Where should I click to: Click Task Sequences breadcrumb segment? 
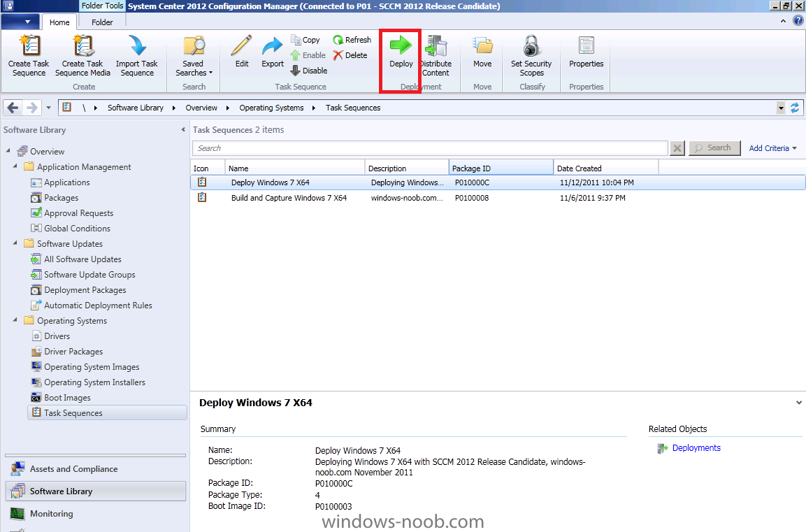353,108
